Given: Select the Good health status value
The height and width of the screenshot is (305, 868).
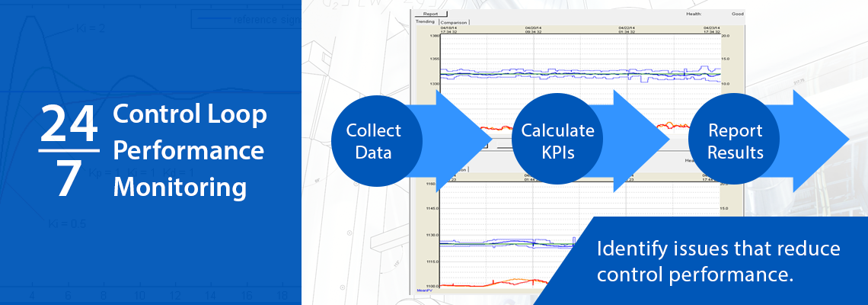Looking at the screenshot, I should [x=737, y=14].
